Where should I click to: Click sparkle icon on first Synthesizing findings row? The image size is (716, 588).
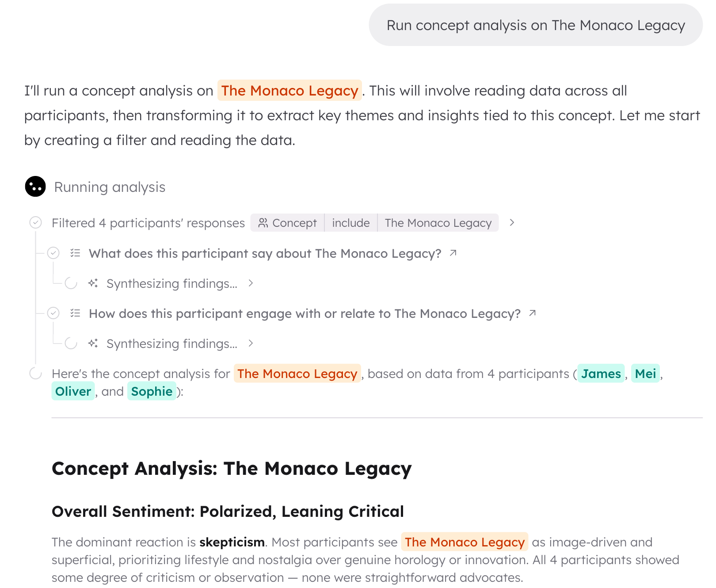pyautogui.click(x=93, y=283)
